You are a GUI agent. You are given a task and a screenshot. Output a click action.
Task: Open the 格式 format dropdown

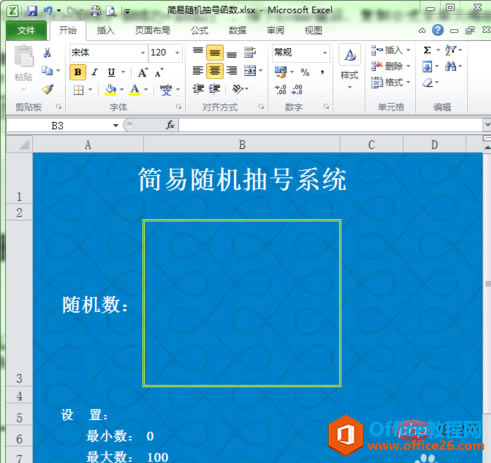(390, 82)
